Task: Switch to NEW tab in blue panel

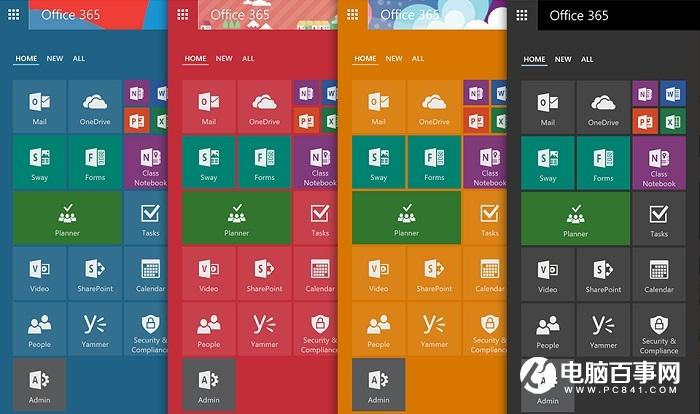Action: (55, 59)
